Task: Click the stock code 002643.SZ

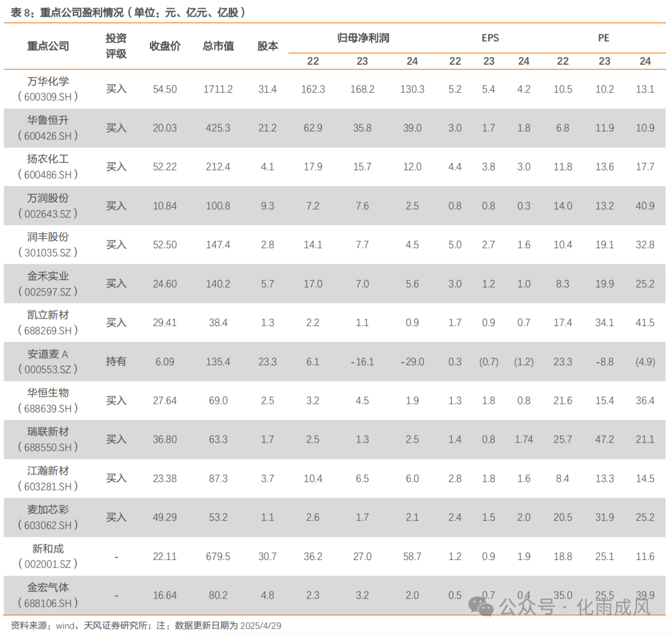Action: tap(48, 214)
